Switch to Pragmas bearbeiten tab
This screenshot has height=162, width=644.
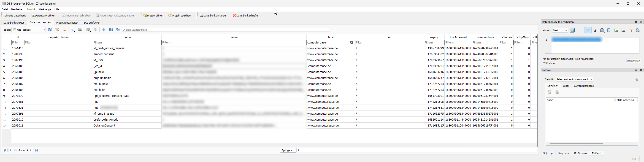tap(68, 23)
